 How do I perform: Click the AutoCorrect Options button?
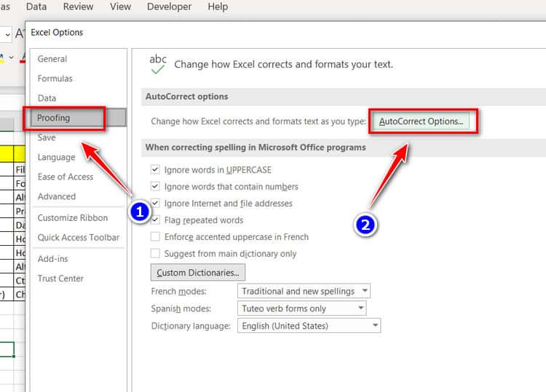tap(421, 121)
